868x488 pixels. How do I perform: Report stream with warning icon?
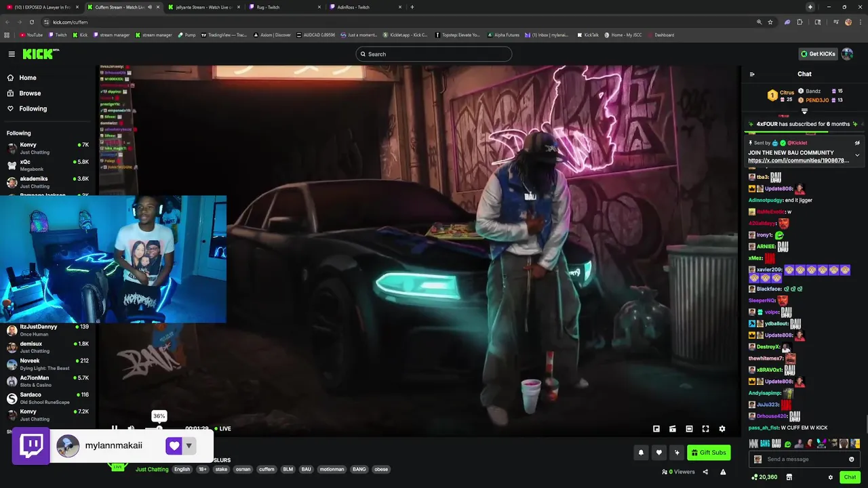click(x=723, y=472)
